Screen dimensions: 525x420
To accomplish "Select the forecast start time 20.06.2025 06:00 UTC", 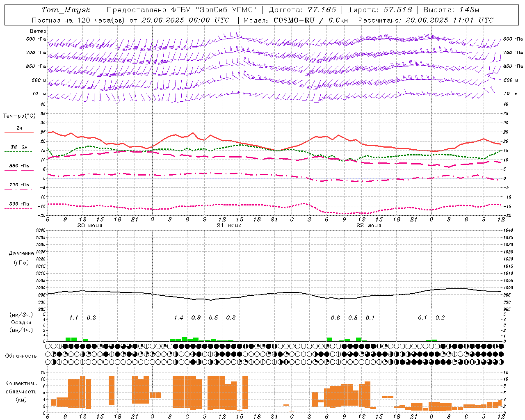I will (x=185, y=20).
